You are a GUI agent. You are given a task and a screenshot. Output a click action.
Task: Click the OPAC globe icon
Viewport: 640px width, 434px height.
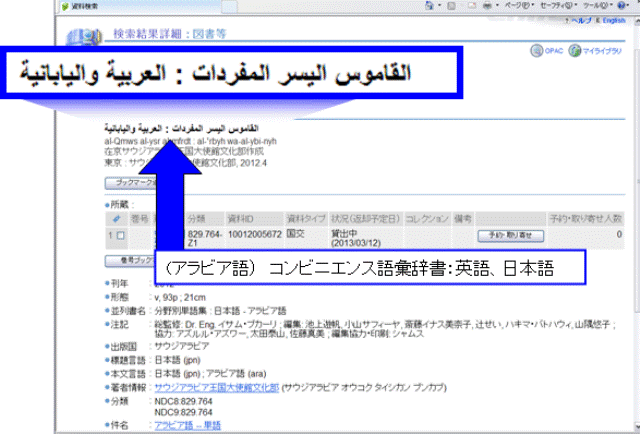pyautogui.click(x=536, y=51)
